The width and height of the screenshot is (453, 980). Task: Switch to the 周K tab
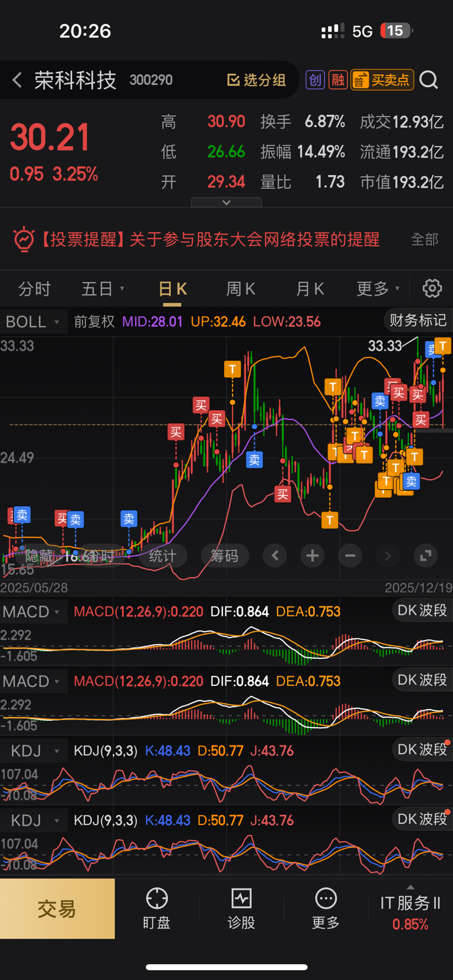tap(241, 289)
